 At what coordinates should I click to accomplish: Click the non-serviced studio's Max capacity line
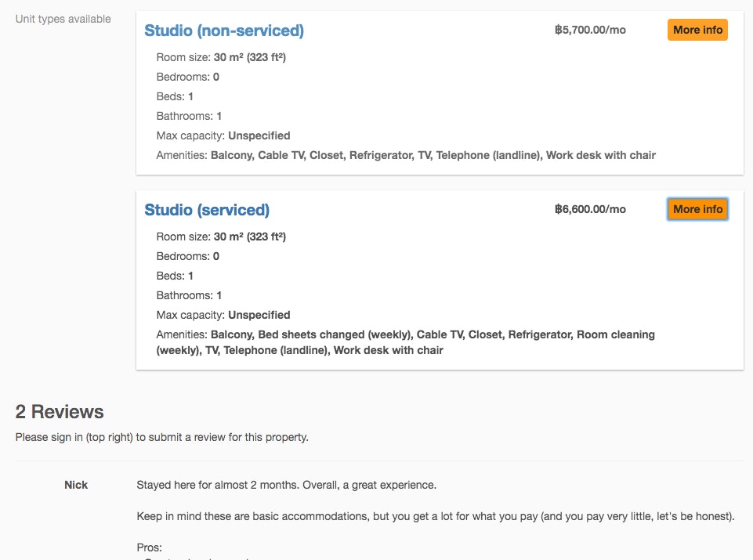(x=223, y=135)
